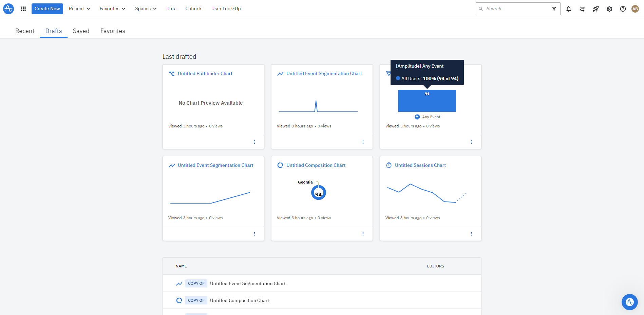Click the Amplitude logo home icon

[8, 9]
